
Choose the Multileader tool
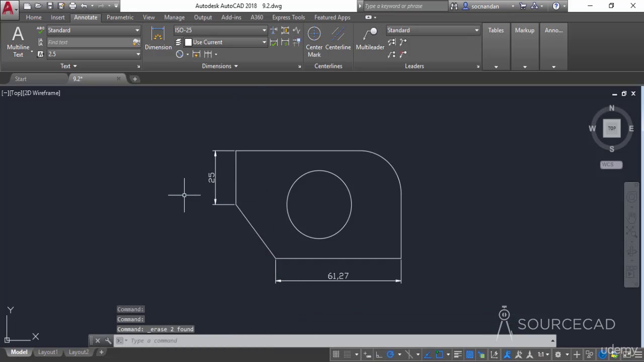pyautogui.click(x=370, y=39)
